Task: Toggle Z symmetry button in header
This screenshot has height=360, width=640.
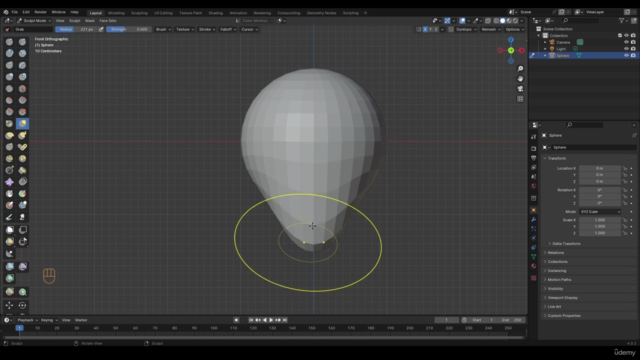Action: [x=436, y=29]
